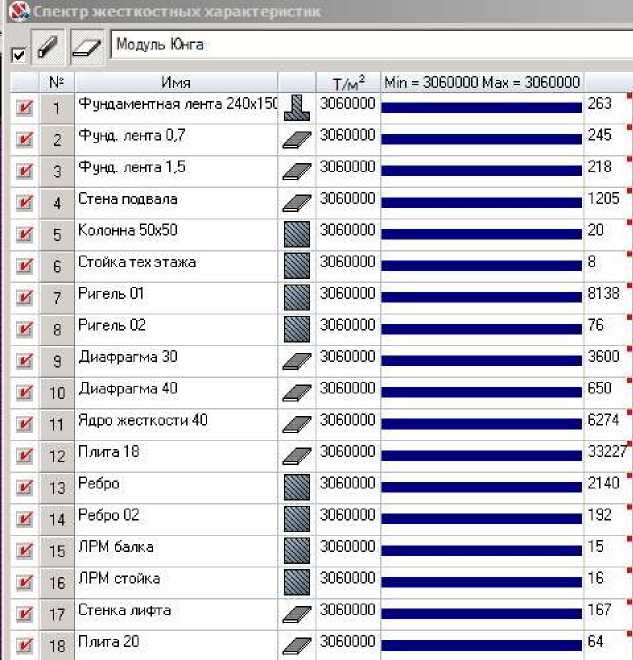Click the section icon for Колонна 50x50
The width and height of the screenshot is (633, 660).
297,234
